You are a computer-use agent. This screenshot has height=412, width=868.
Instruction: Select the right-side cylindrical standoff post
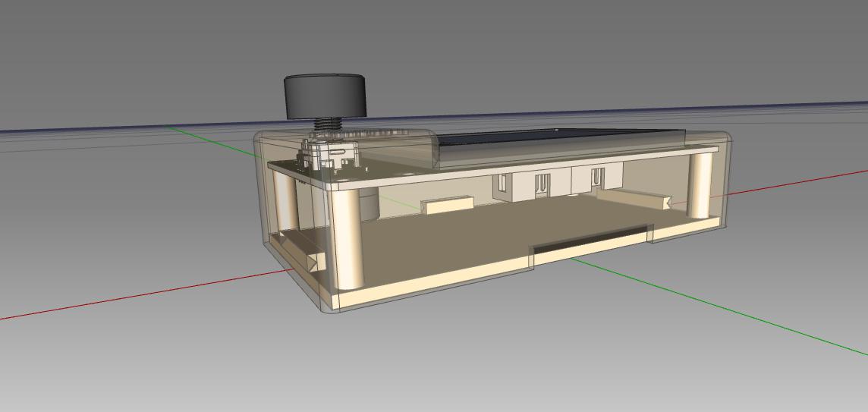click(700, 185)
